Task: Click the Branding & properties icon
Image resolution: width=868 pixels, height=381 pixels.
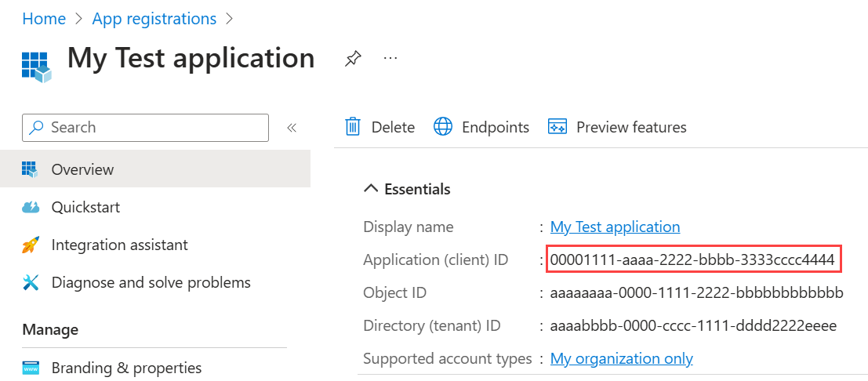Action: [31, 368]
